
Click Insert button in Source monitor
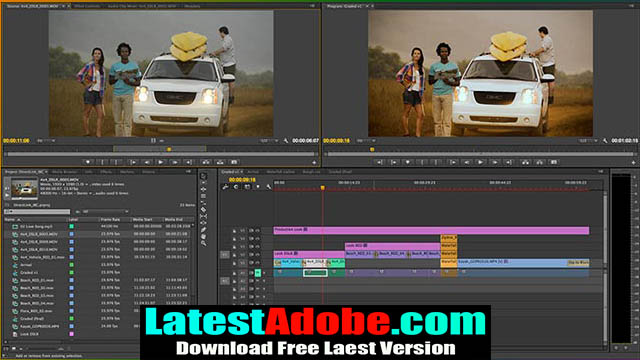coord(206,162)
